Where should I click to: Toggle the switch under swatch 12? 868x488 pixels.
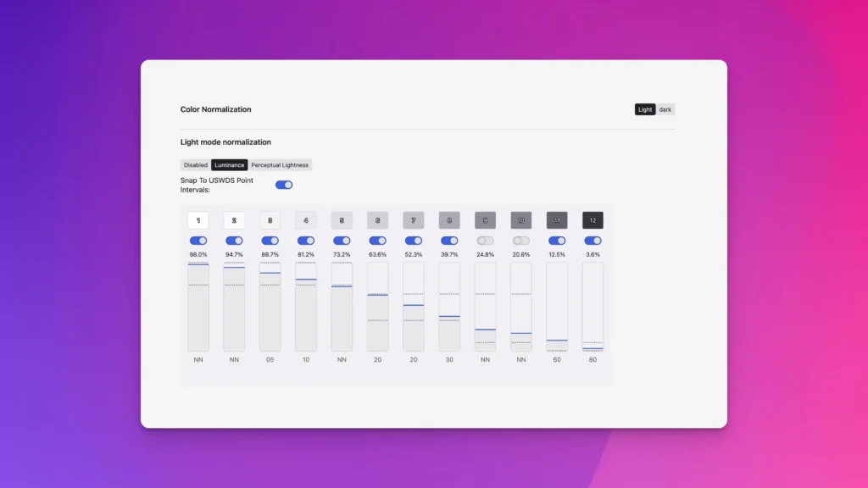coord(593,241)
